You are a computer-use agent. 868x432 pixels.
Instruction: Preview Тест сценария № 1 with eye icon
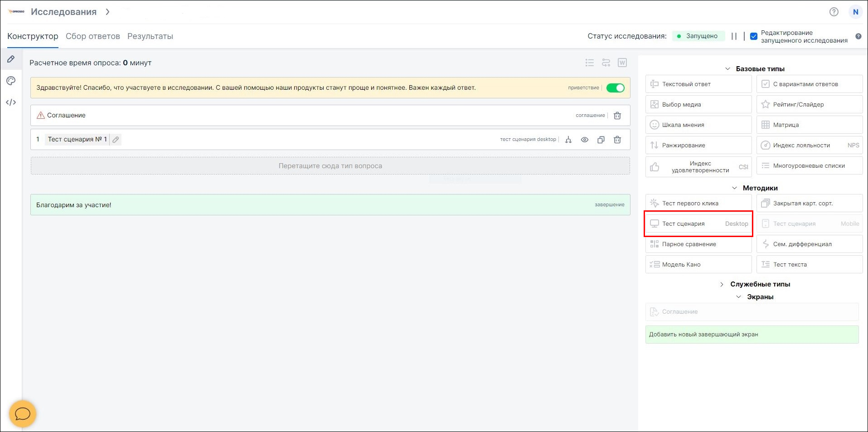585,140
